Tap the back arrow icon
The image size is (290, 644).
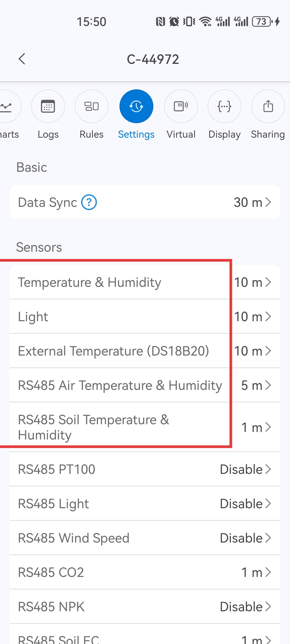tap(22, 59)
